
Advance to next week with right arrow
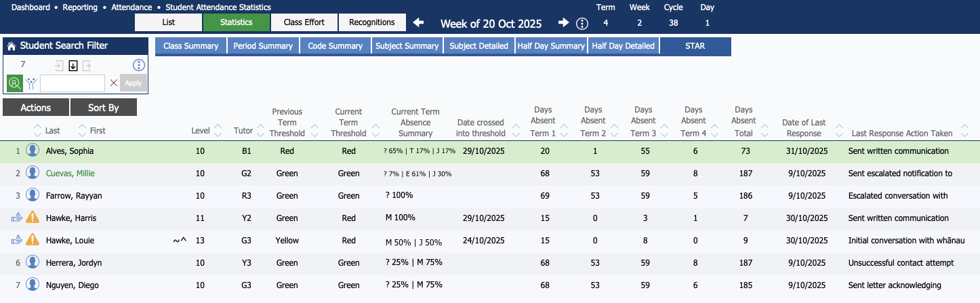[563, 23]
